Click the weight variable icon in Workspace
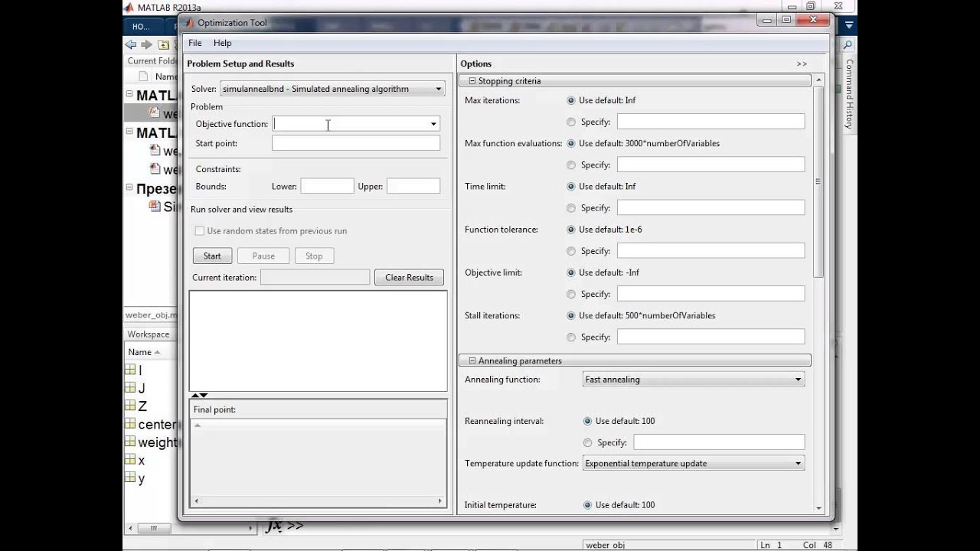The height and width of the screenshot is (551, 980). click(x=130, y=442)
